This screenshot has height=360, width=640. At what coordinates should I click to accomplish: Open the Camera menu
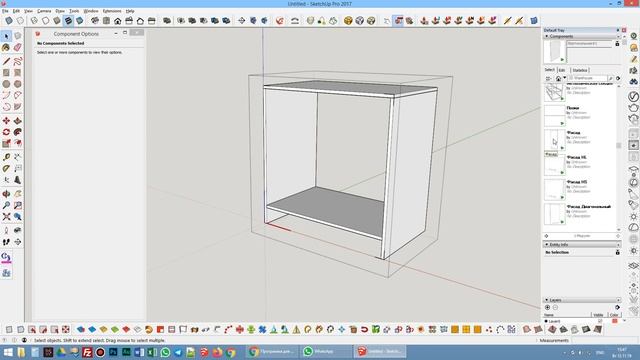[44, 11]
